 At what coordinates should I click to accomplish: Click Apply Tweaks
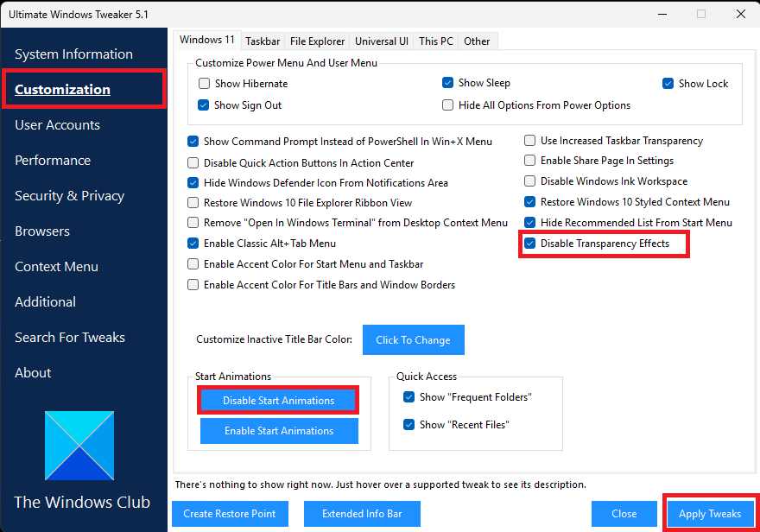pos(711,513)
